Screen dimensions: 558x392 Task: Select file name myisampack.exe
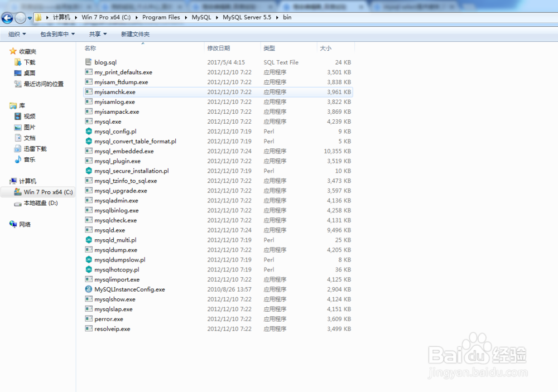click(x=117, y=112)
